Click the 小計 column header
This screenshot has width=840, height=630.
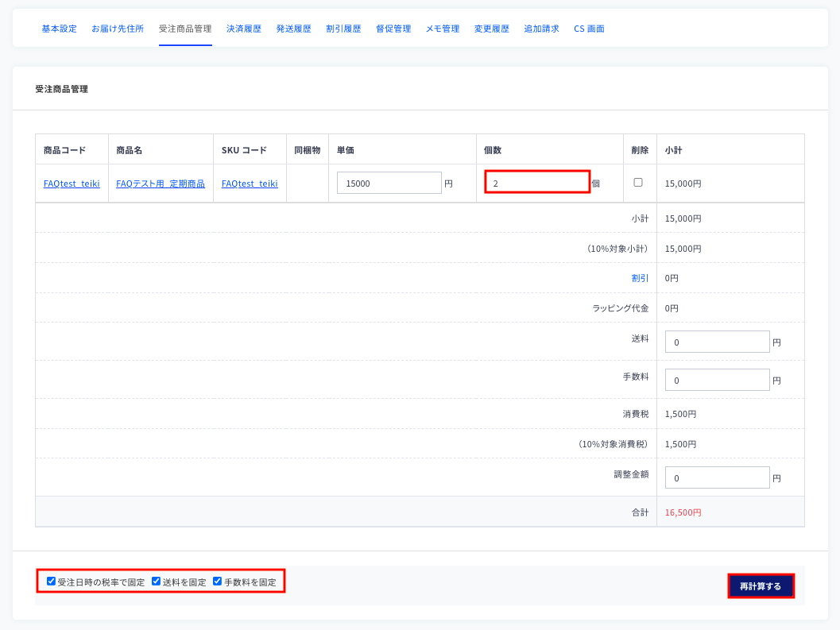click(673, 150)
